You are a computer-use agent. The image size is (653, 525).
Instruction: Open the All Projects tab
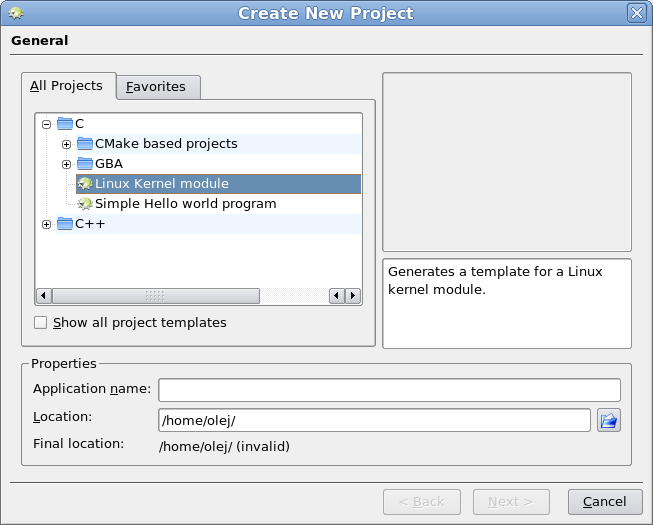[69, 86]
